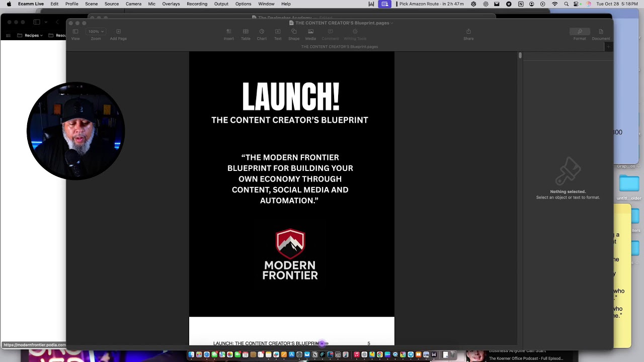The width and height of the screenshot is (644, 362).
Task: Open App Store from the Dock
Action: (x=292, y=355)
